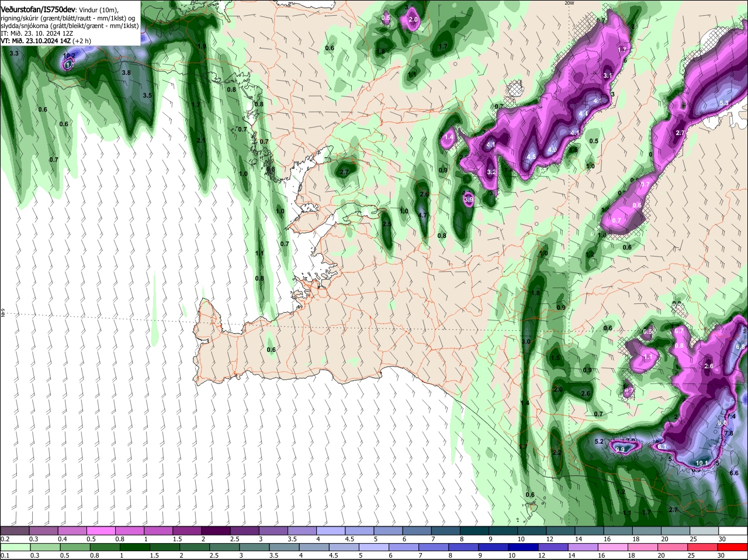Click the deep blue rain swatch labeled 10
This screenshot has height=560, width=748.
click(522, 547)
